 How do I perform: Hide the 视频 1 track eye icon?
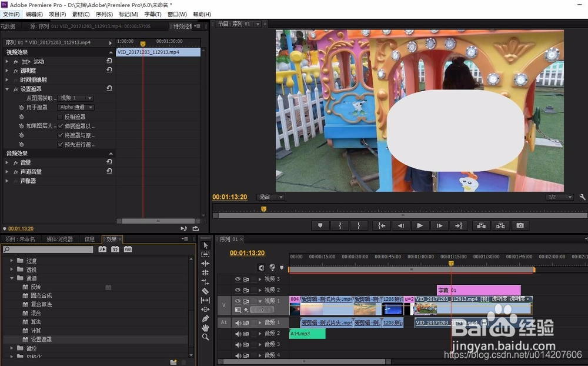(x=238, y=301)
